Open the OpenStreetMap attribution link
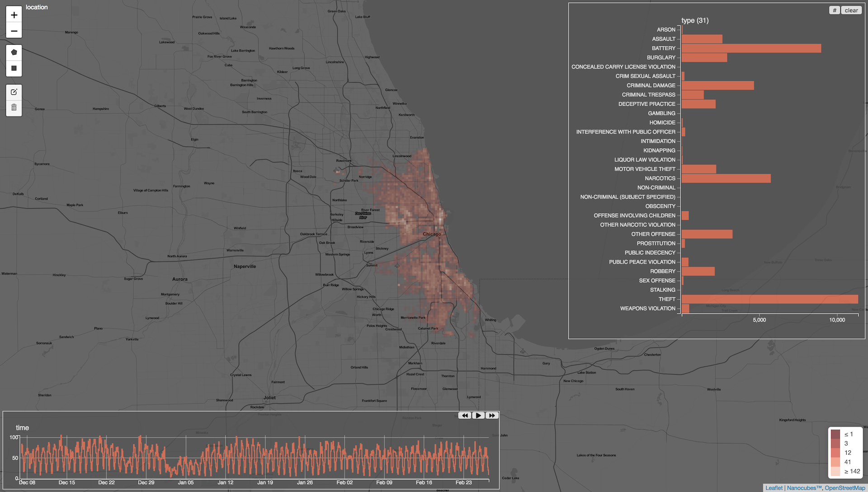 tap(844, 488)
